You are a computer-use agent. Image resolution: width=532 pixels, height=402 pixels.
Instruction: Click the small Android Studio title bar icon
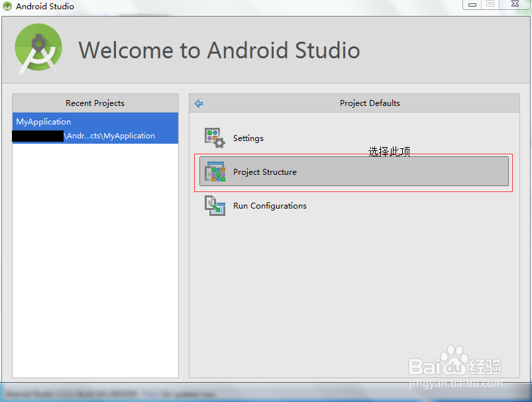pos(7,6)
